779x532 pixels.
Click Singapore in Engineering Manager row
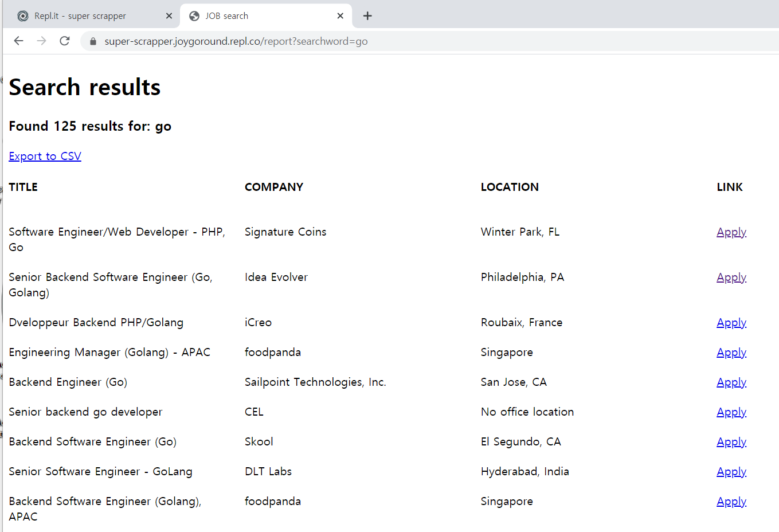[x=507, y=352]
